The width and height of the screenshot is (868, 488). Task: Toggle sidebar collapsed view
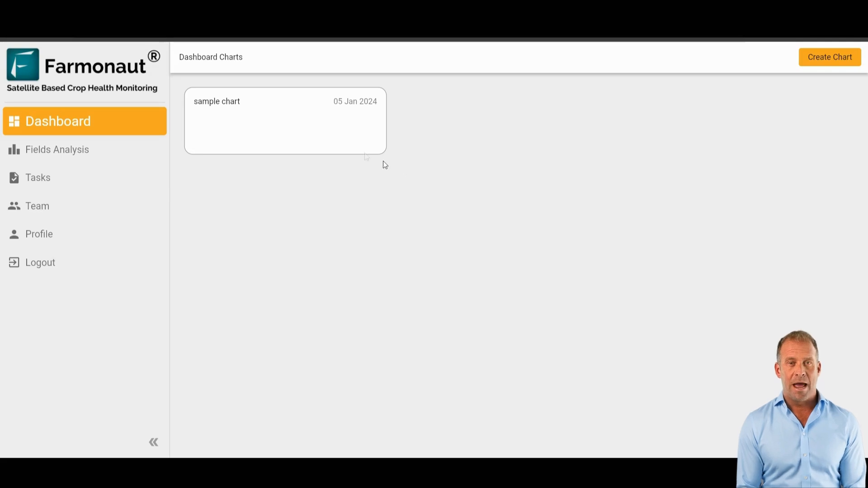point(154,442)
